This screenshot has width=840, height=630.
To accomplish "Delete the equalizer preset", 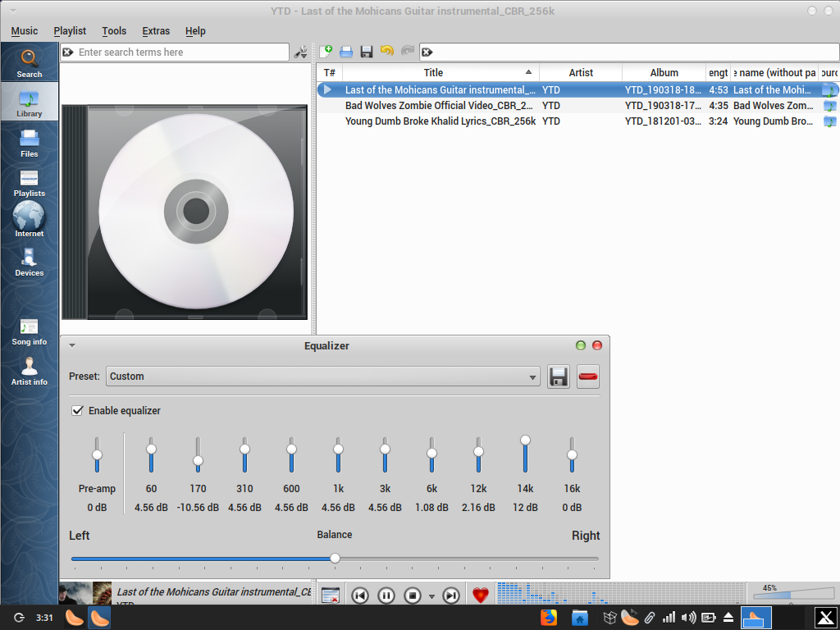I will click(x=587, y=377).
